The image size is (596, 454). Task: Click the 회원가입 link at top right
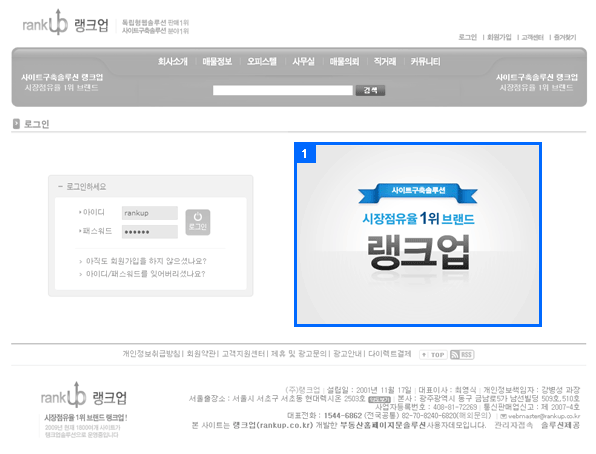(499, 37)
